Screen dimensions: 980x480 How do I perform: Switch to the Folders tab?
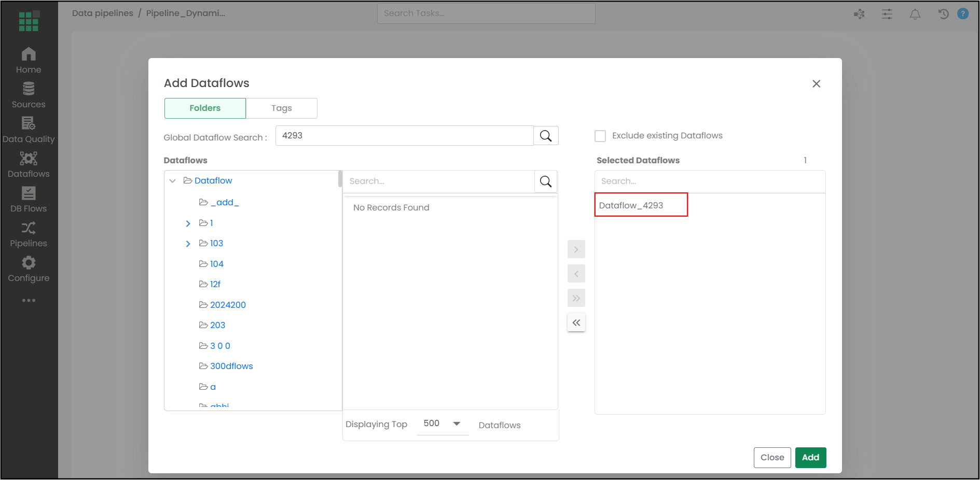pyautogui.click(x=205, y=108)
